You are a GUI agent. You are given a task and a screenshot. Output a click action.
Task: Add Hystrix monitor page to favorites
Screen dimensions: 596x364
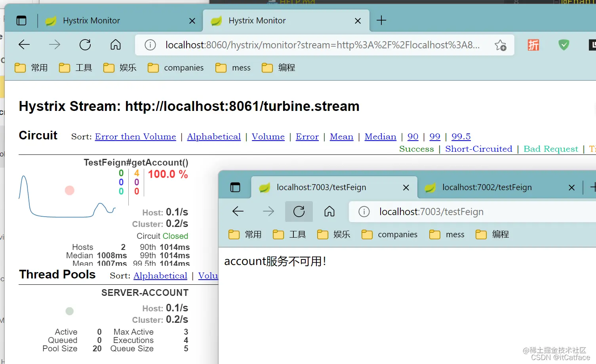[x=501, y=45]
